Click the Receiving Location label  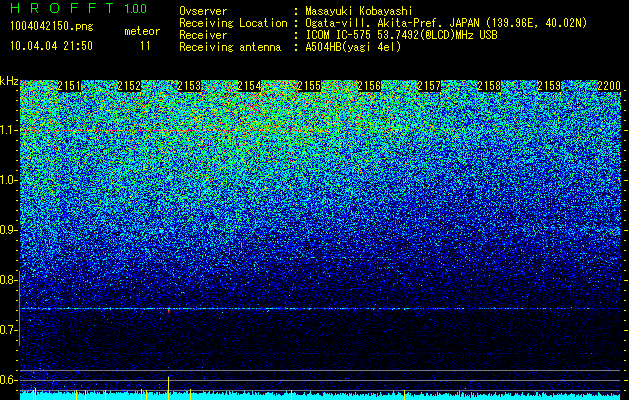[233, 23]
